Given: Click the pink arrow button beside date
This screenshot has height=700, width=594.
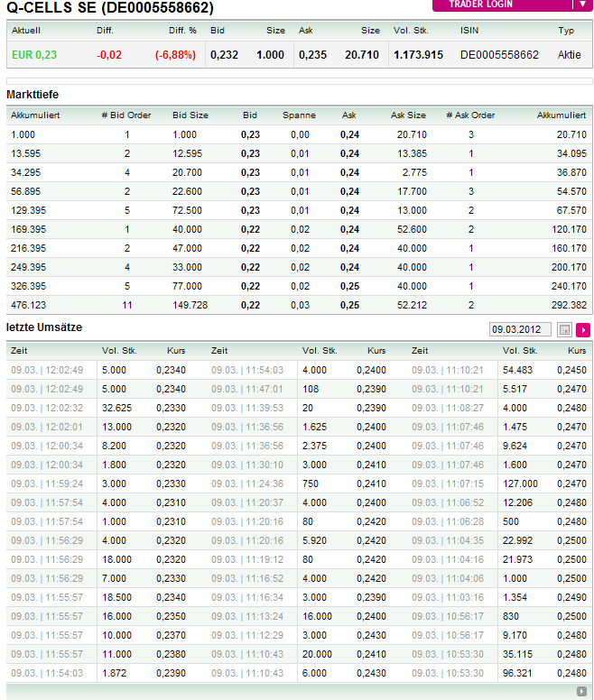Looking at the screenshot, I should (582, 329).
